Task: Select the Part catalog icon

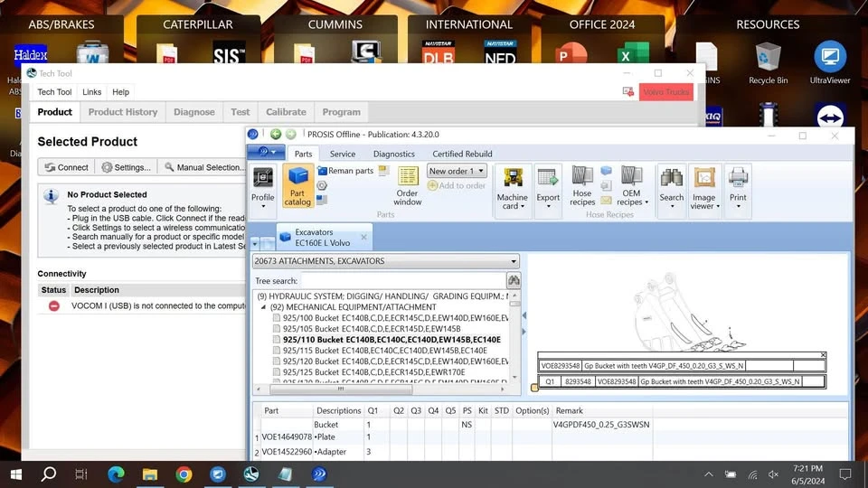Action: coord(297,186)
